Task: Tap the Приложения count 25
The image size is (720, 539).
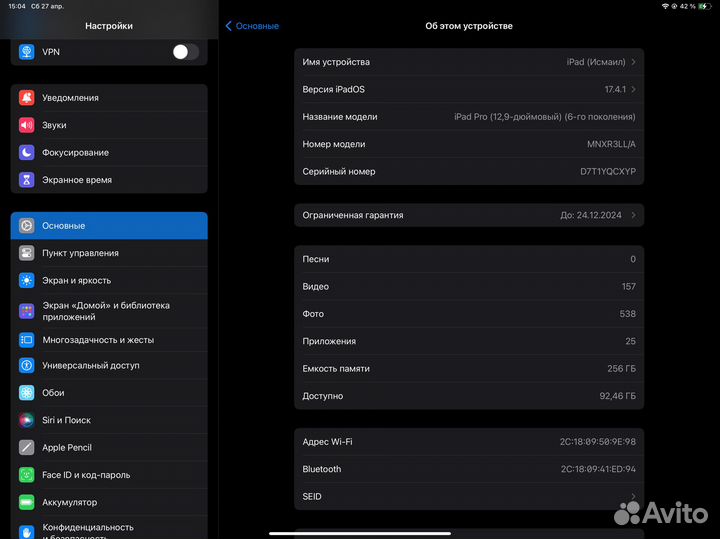Action: (630, 341)
